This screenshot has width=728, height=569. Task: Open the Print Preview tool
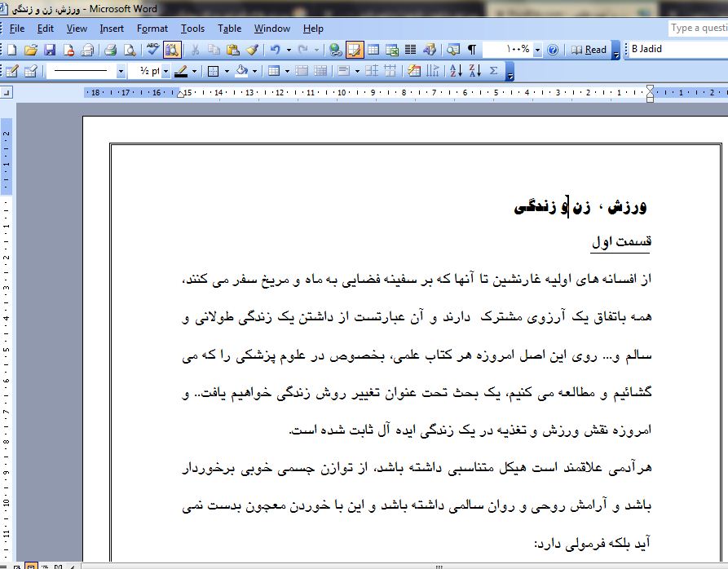tap(129, 50)
